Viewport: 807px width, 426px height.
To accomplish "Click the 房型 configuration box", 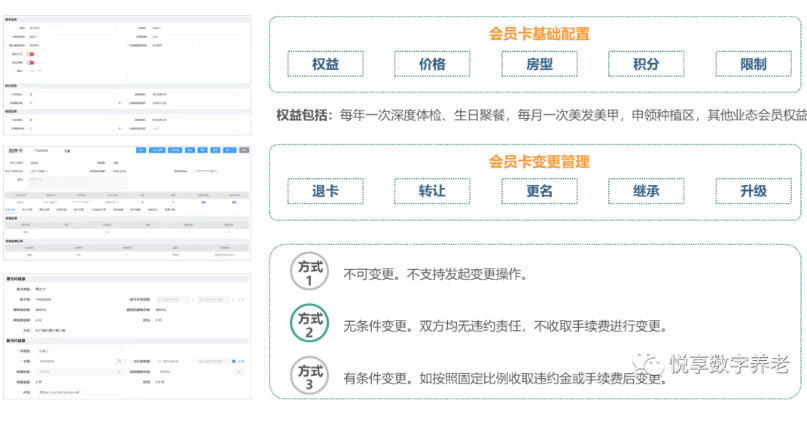I will coord(539,65).
